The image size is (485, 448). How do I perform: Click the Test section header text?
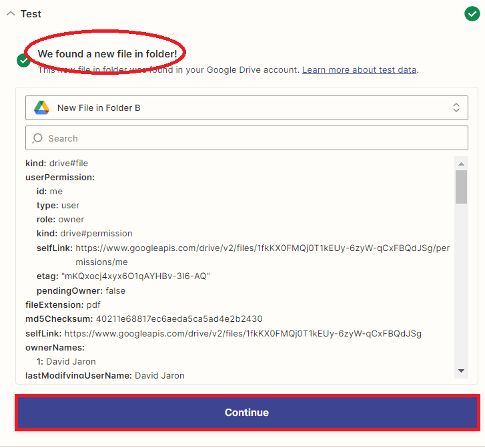pyautogui.click(x=31, y=14)
